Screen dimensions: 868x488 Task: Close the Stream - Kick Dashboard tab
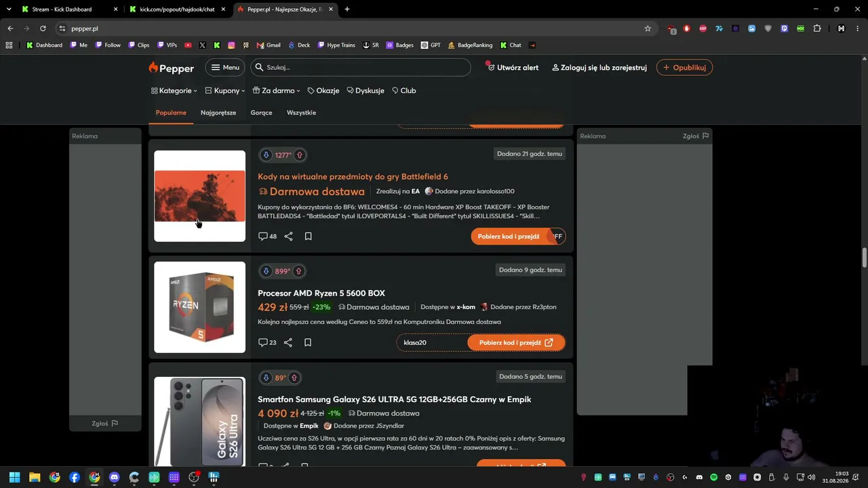coord(116,9)
